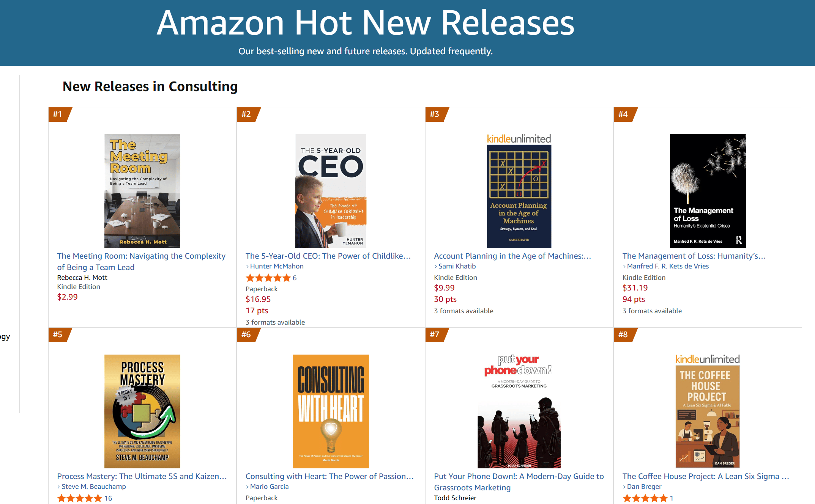Image resolution: width=815 pixels, height=504 pixels.
Task: Click the 6 reviews count link
Action: 295,278
